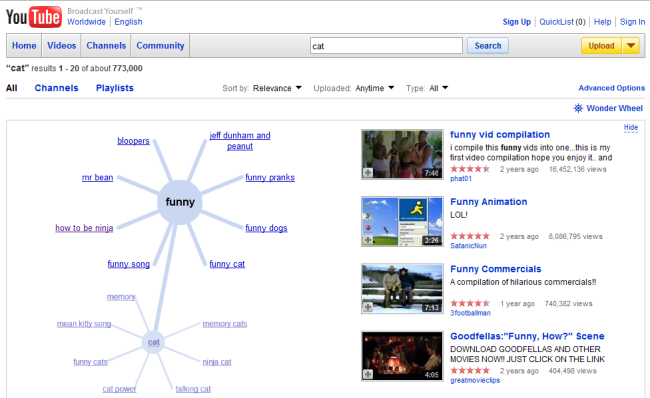The image size is (650, 398).
Task: Change the Worldwide location setting
Action: point(86,22)
